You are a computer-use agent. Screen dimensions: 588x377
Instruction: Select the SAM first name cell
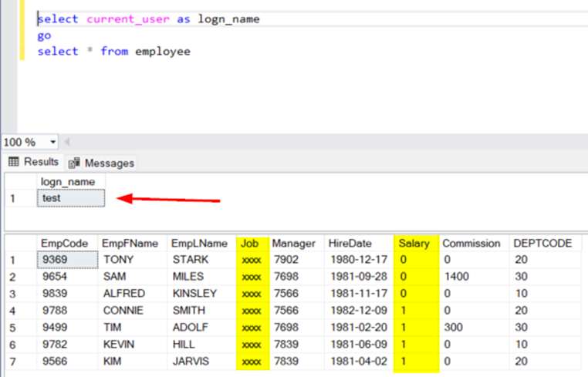[133, 277]
